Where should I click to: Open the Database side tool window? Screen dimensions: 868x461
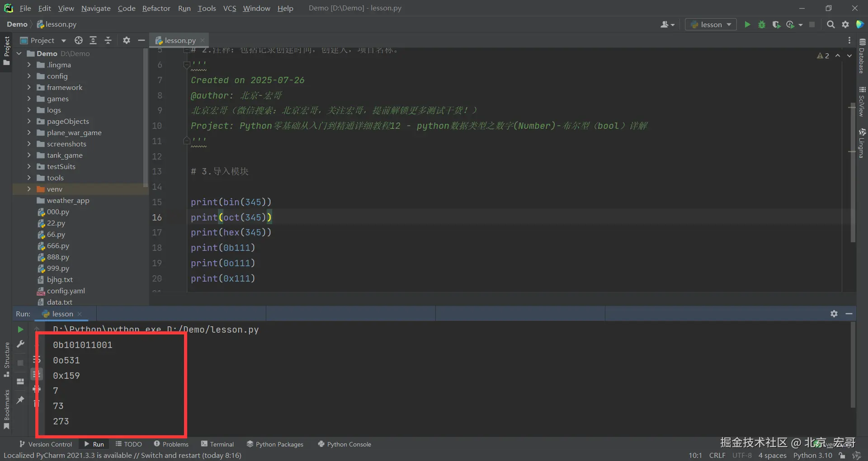[x=862, y=56]
